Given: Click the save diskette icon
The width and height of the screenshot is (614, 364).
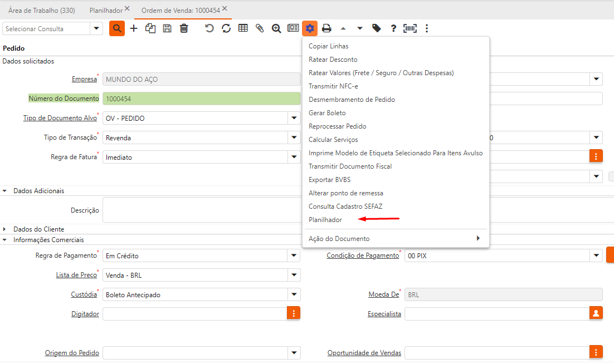Looking at the screenshot, I should click(x=167, y=28).
